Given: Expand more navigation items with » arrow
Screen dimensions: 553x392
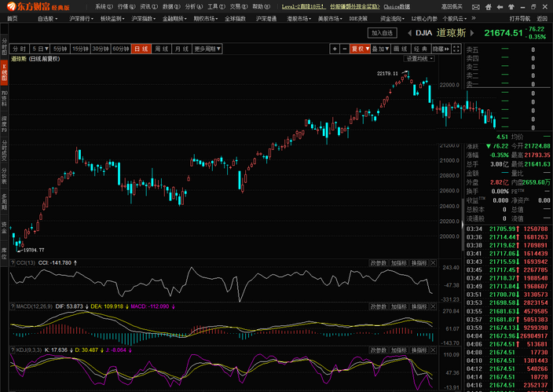Looking at the screenshot, I should coord(474,18).
